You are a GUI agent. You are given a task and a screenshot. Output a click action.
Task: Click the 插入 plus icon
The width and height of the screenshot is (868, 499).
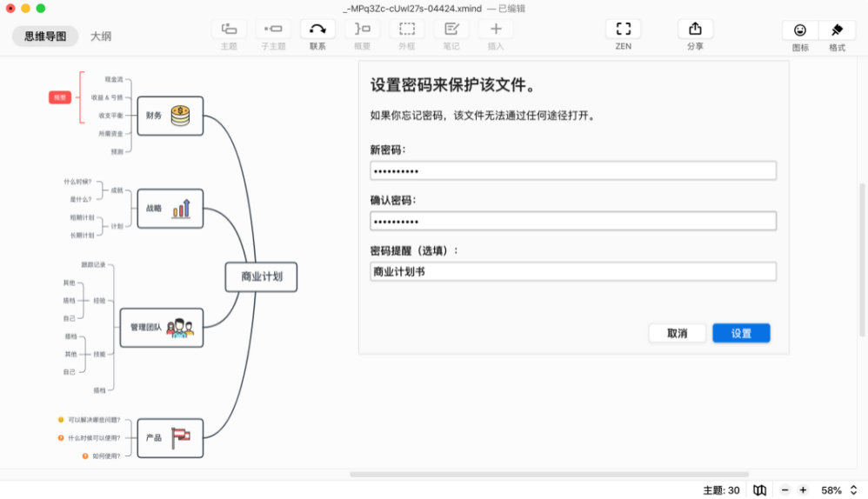[496, 29]
